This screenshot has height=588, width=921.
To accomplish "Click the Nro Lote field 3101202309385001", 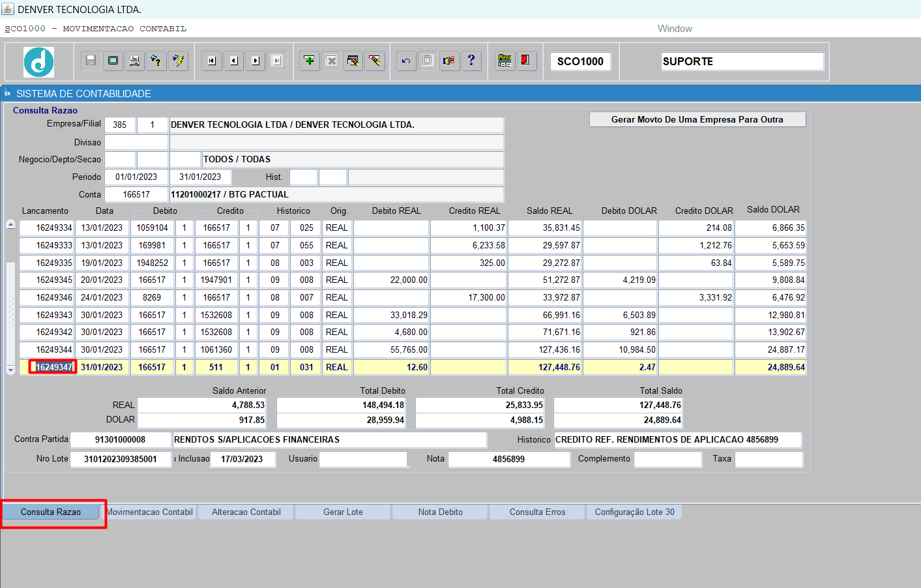I will click(x=121, y=459).
